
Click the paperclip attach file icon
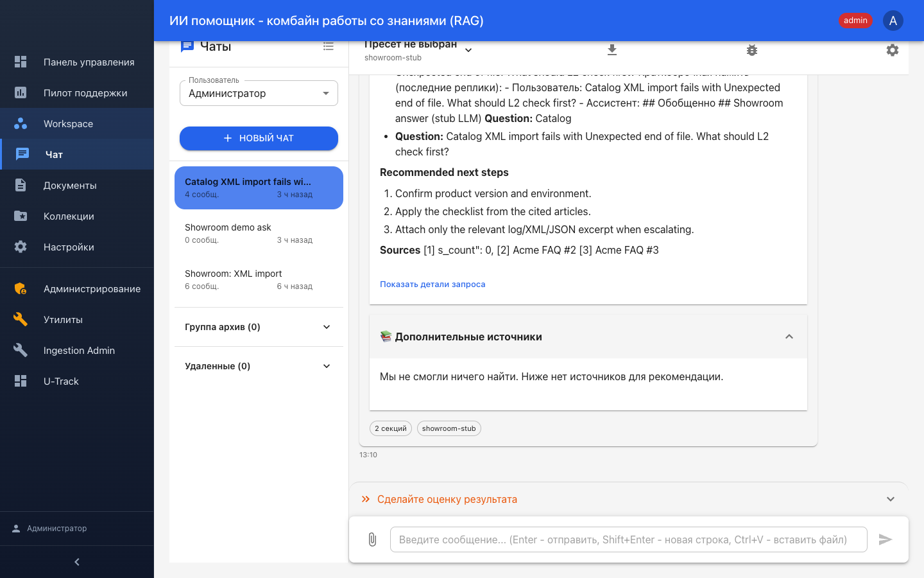372,539
